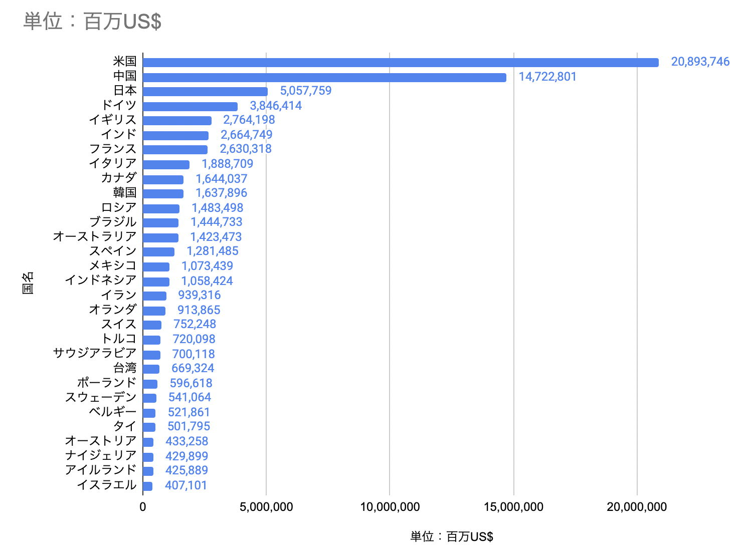
Task: Click the ドイツ bar
Action: (x=190, y=106)
